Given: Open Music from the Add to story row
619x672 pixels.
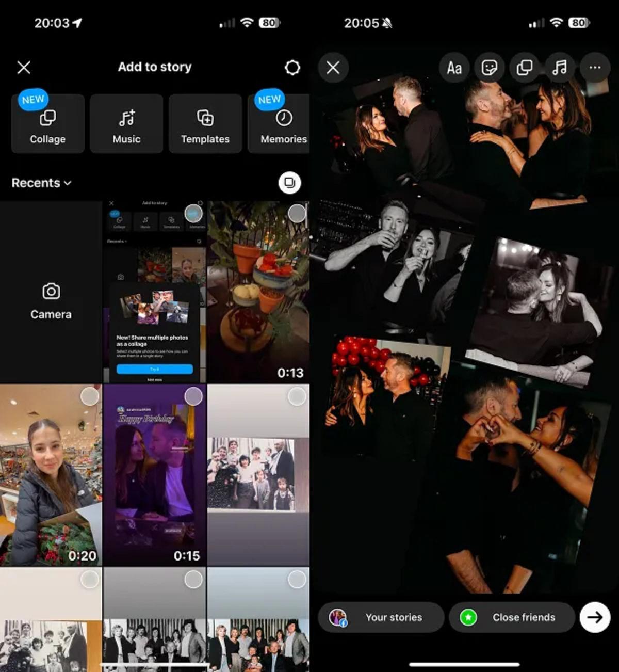Looking at the screenshot, I should click(x=126, y=124).
